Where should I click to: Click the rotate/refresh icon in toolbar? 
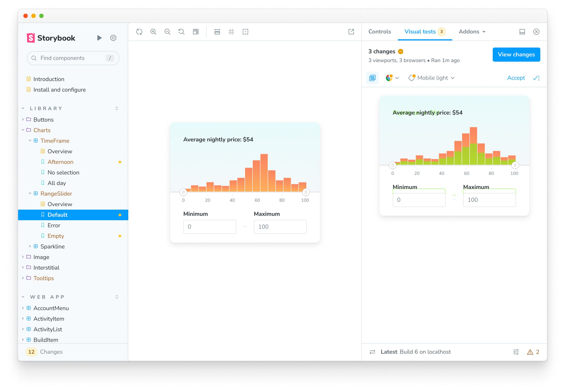pos(140,31)
